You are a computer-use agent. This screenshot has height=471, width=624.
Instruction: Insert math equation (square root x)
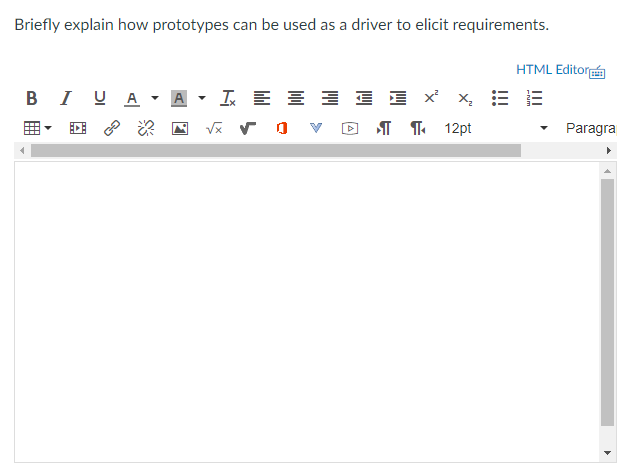[x=214, y=128]
